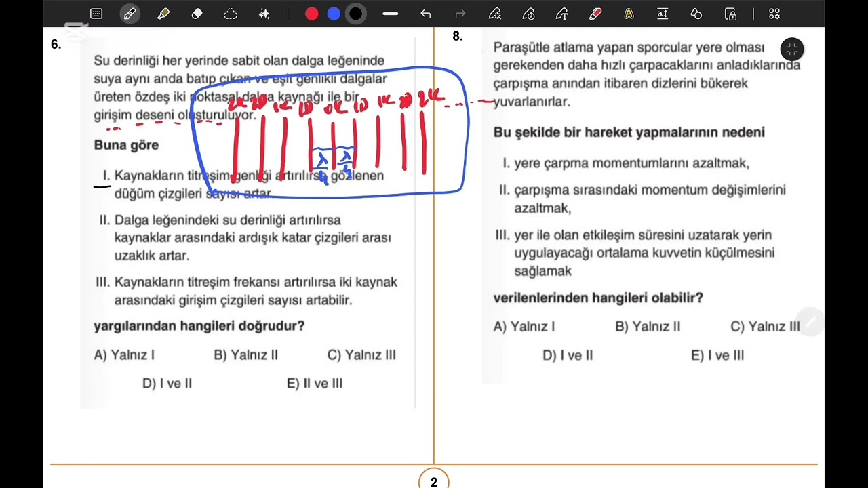Open the gold text style tool
This screenshot has width=868, height=488.
(629, 14)
